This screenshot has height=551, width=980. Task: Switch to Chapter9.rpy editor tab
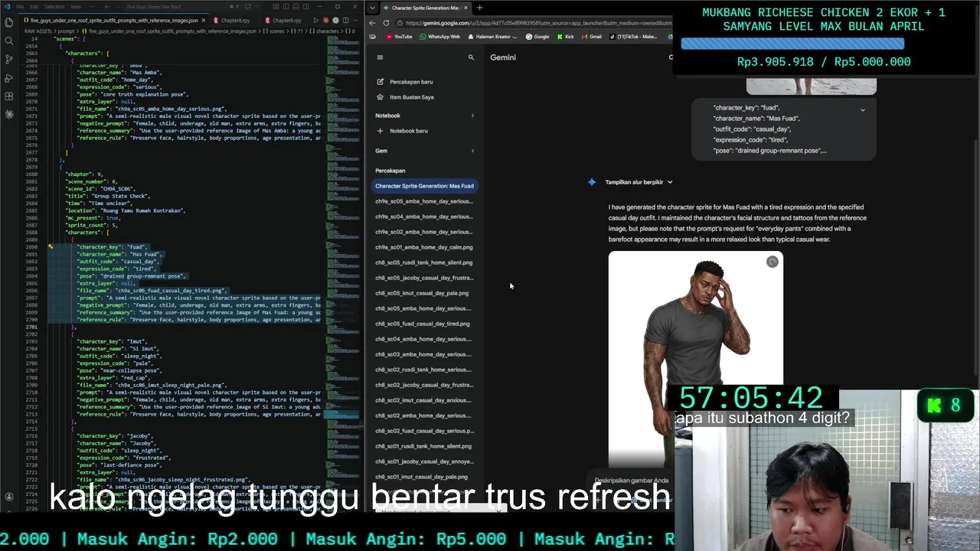point(286,20)
